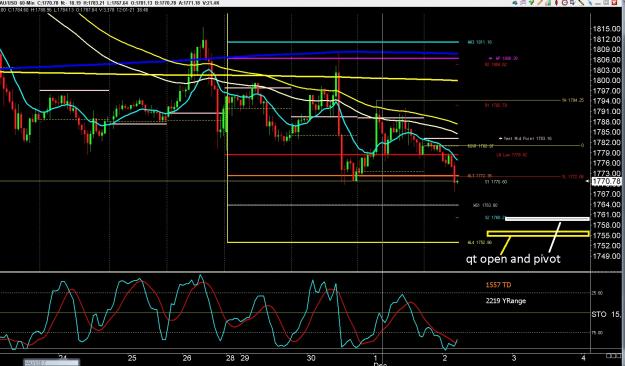Click date label 30 on time axis
This screenshot has width=625, height=366.
click(311, 358)
